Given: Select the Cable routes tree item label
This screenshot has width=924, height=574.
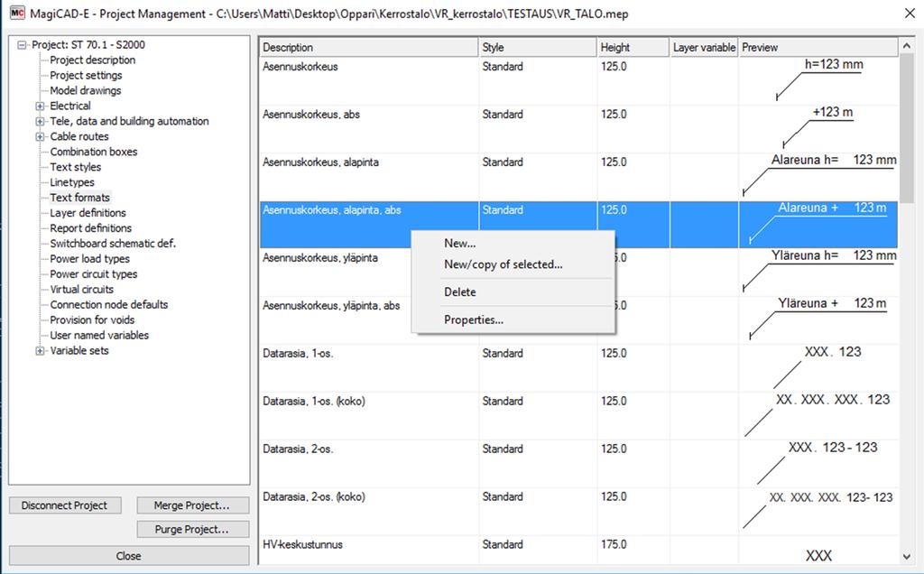Looking at the screenshot, I should tap(79, 136).
